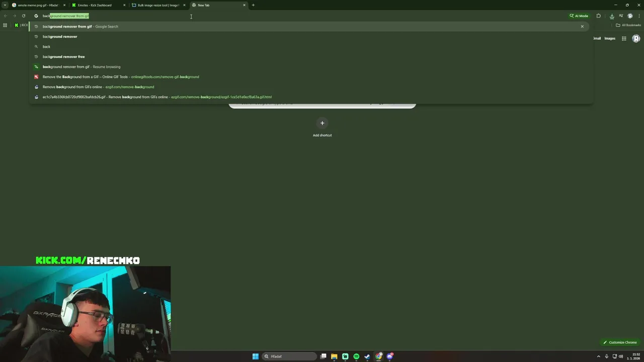
Task: Click the browser forward arrow
Action: 14,16
